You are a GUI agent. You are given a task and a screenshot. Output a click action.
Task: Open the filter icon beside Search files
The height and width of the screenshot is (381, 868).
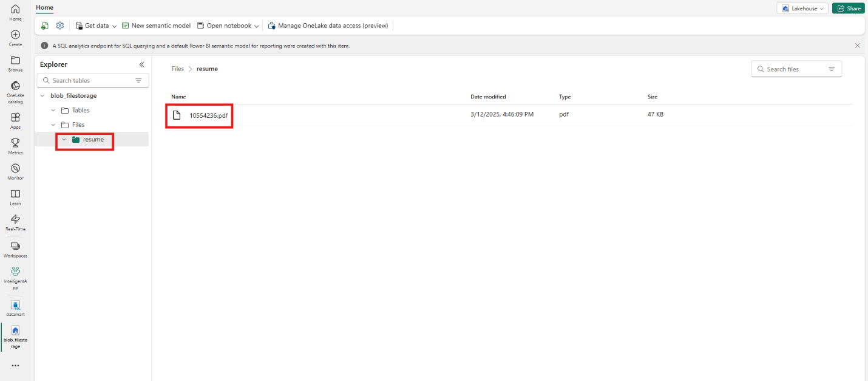click(x=832, y=69)
